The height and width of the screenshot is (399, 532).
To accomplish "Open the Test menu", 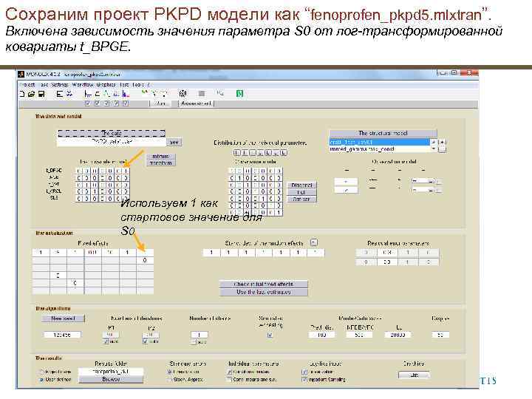I will [x=124, y=84].
